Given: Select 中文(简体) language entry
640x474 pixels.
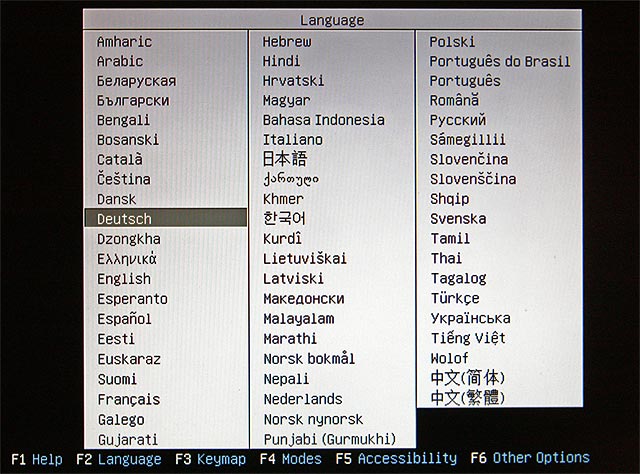Looking at the screenshot, I should pyautogui.click(x=468, y=378).
